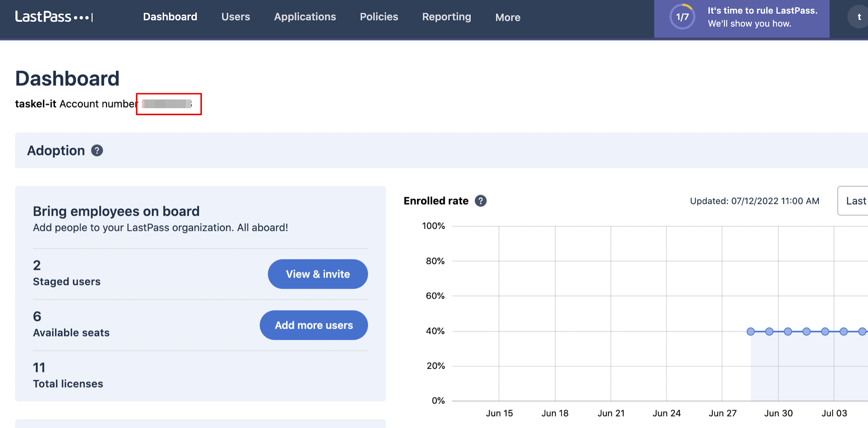Viewport: 868px width, 428px height.
Task: Go to the Dashboard tab
Action: (170, 17)
